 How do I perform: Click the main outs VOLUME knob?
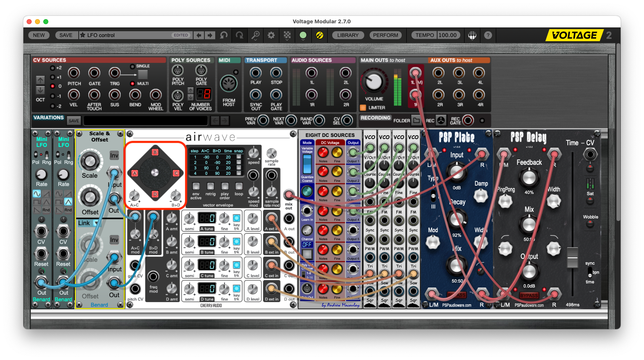(374, 82)
